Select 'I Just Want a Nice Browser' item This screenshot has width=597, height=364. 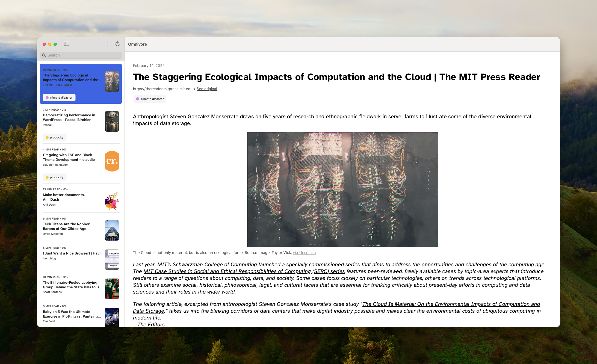coord(72,253)
